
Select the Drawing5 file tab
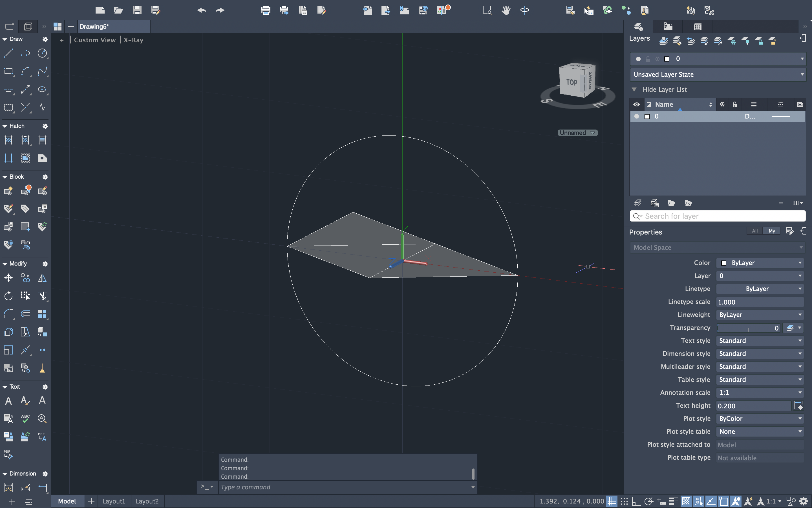coord(113,27)
